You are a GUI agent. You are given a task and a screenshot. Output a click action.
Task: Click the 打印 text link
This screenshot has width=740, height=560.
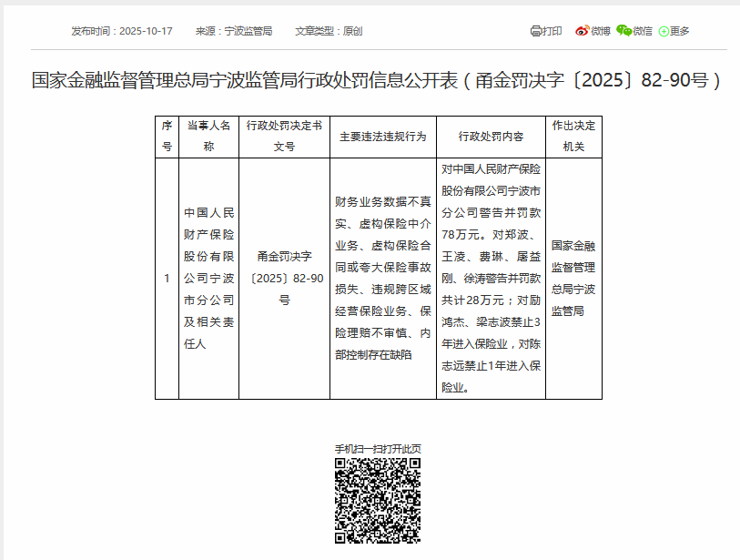click(552, 31)
